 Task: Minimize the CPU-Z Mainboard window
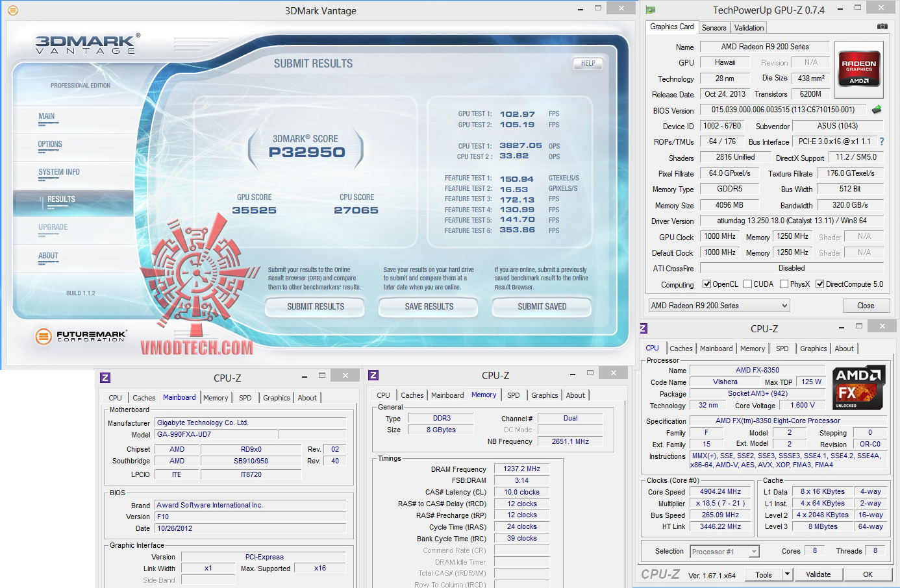click(x=305, y=376)
